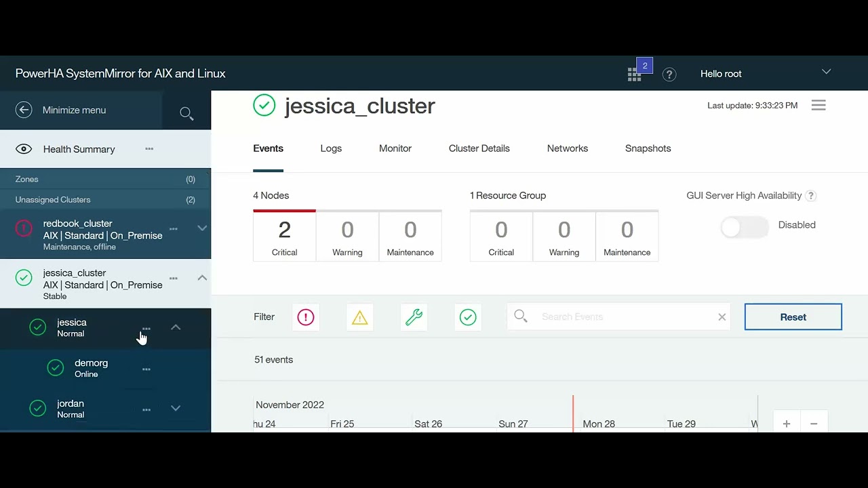The height and width of the screenshot is (488, 868).
Task: Open the Snapshots tab
Action: point(648,148)
